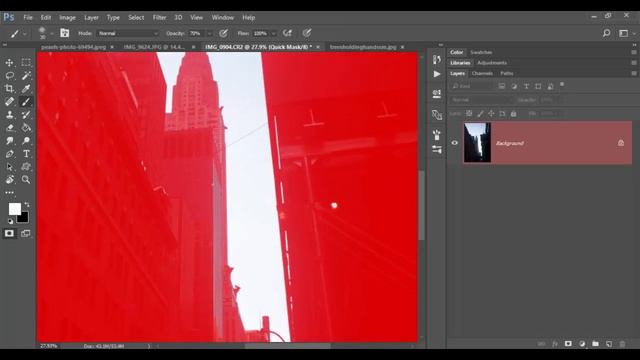This screenshot has width=640, height=360.
Task: Select the Move tool
Action: pyautogui.click(x=9, y=62)
